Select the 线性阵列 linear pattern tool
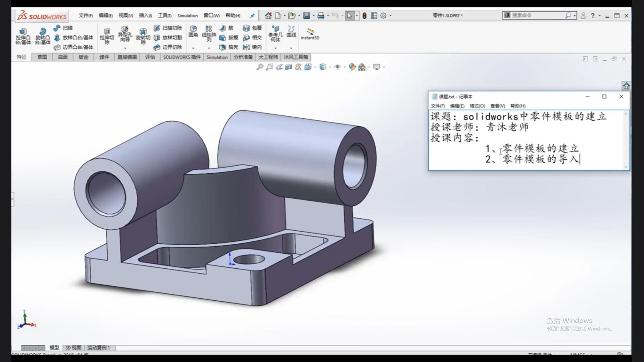This screenshot has height=362, width=644. click(209, 34)
